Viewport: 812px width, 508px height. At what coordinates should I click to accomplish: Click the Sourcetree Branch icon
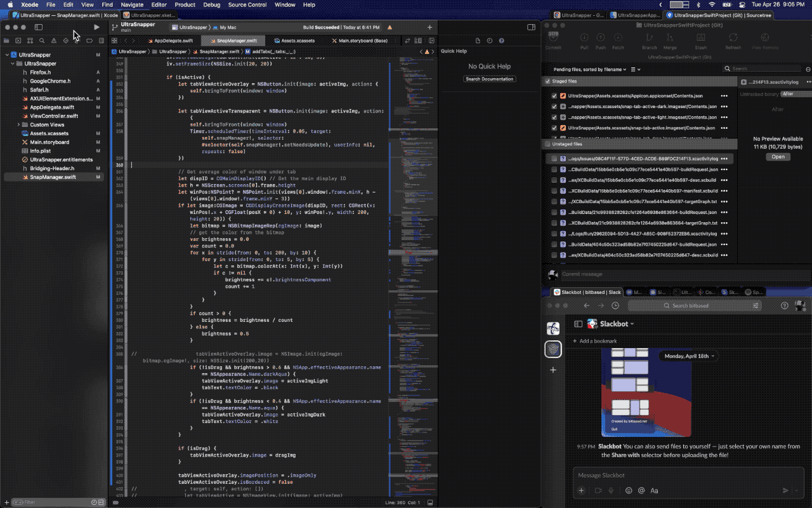point(649,41)
